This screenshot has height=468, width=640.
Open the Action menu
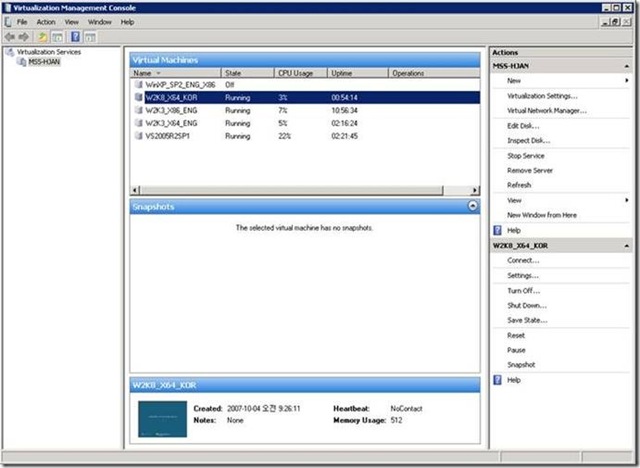(x=46, y=22)
